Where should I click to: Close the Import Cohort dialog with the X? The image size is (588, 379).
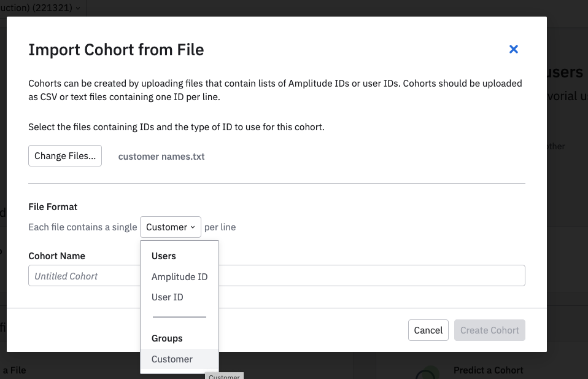coord(514,49)
